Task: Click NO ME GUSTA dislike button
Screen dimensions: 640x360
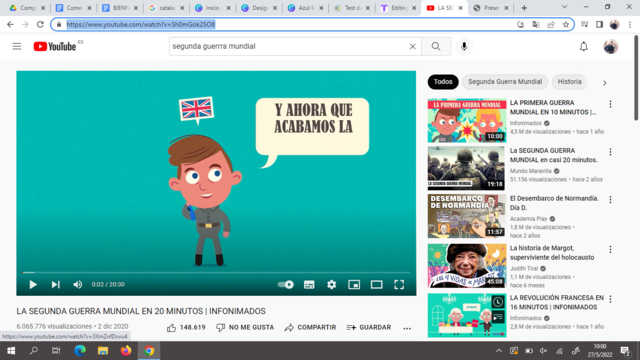Action: tap(245, 327)
